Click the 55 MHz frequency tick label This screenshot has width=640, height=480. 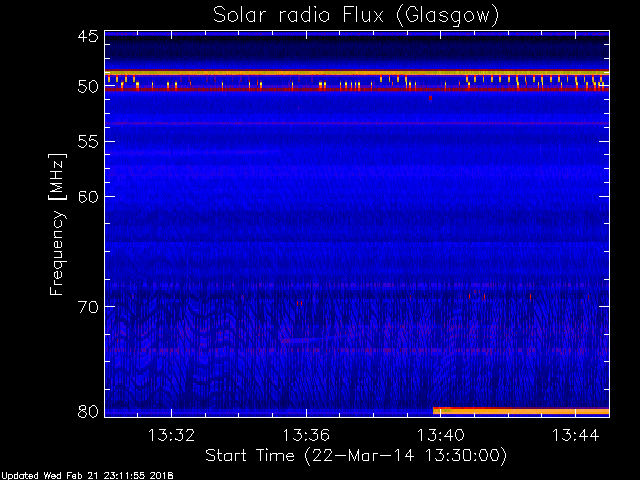tap(87, 143)
